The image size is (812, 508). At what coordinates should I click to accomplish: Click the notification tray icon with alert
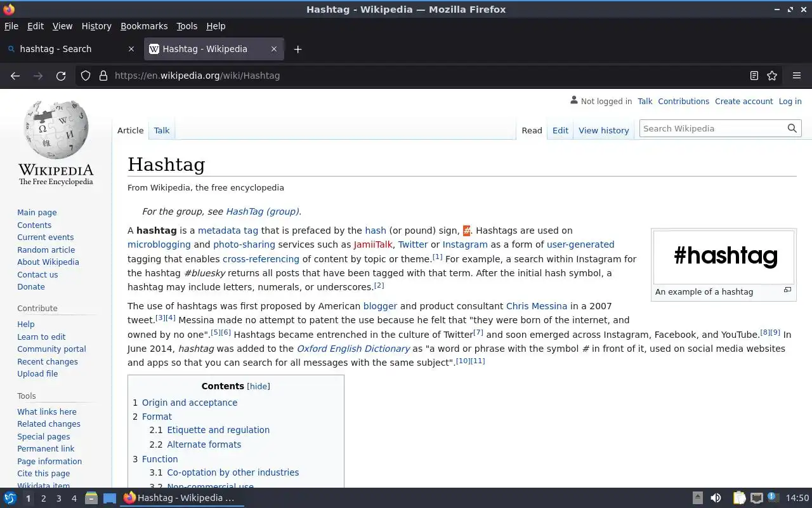pyautogui.click(x=772, y=498)
